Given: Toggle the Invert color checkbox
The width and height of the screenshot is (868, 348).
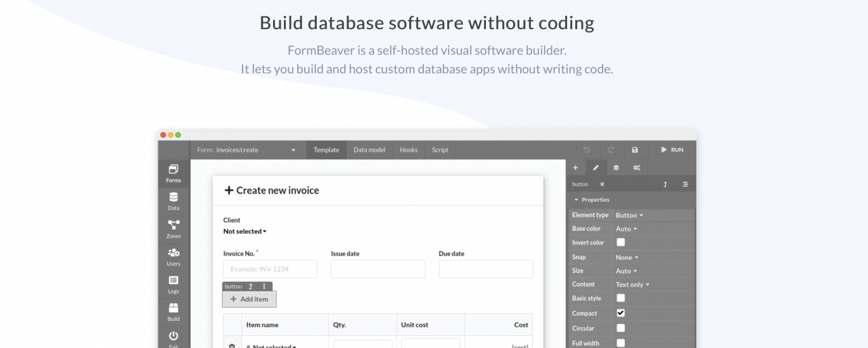Looking at the screenshot, I should [621, 242].
